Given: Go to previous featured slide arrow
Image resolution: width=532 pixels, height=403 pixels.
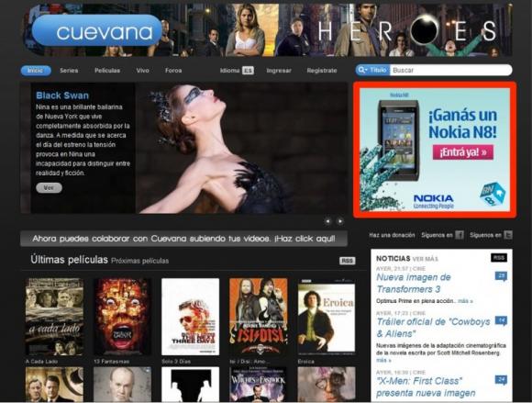Looking at the screenshot, I should tap(327, 221).
